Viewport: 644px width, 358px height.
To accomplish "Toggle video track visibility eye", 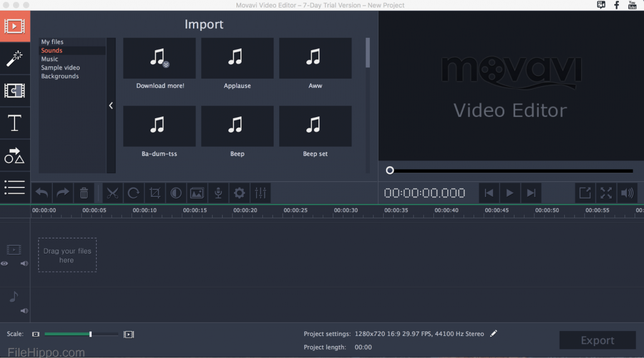I will [4, 264].
